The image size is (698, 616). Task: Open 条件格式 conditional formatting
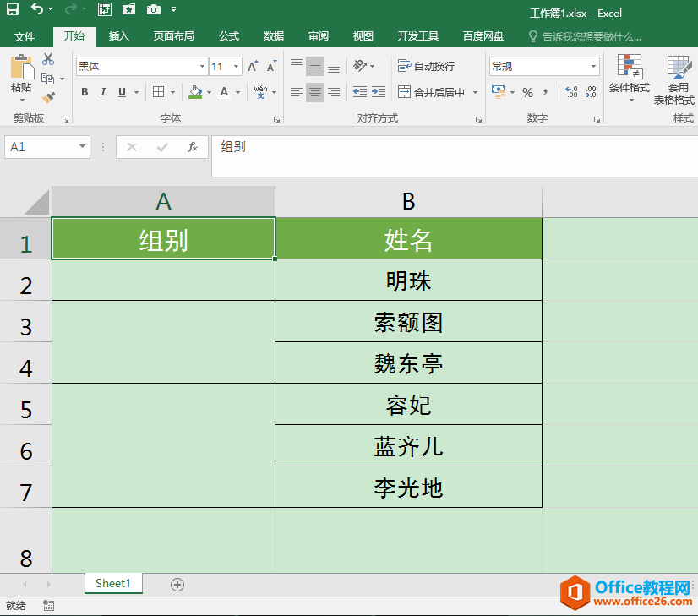pyautogui.click(x=630, y=78)
